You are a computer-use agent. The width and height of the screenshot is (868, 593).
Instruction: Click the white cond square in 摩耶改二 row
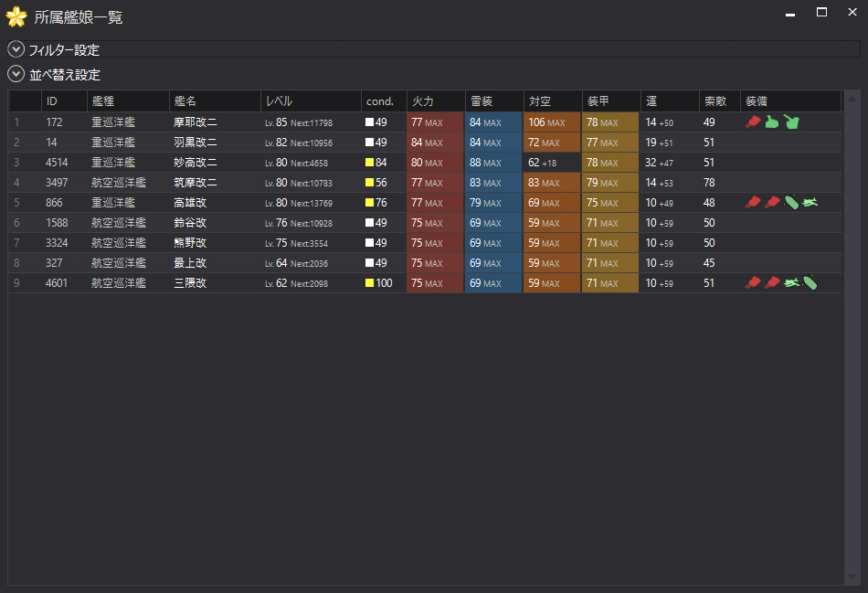click(x=369, y=122)
